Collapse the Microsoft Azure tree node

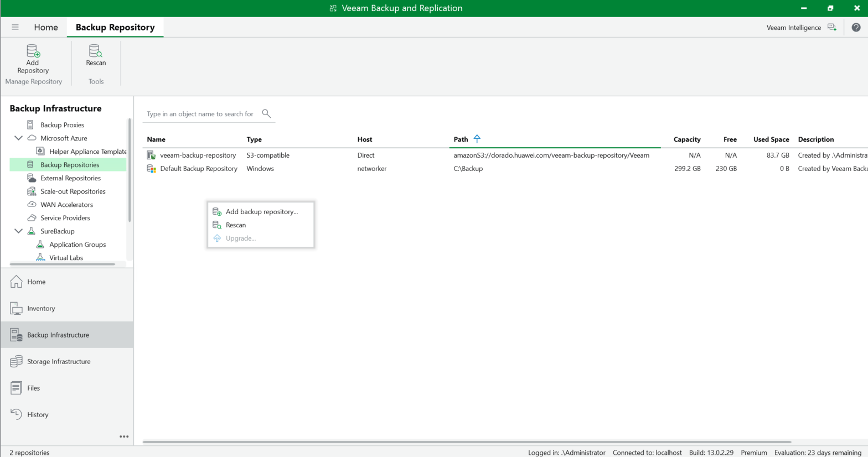[x=18, y=138]
